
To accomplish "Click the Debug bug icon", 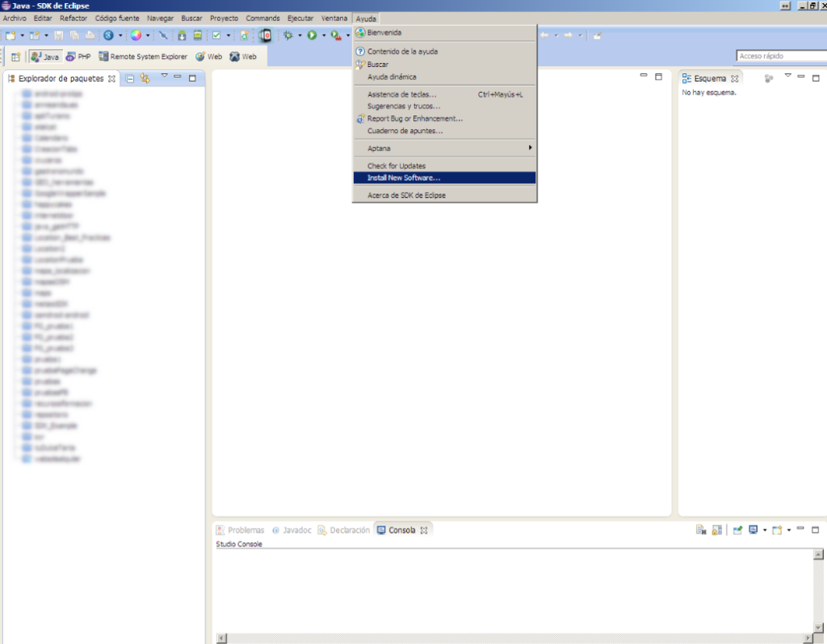I will [x=288, y=36].
